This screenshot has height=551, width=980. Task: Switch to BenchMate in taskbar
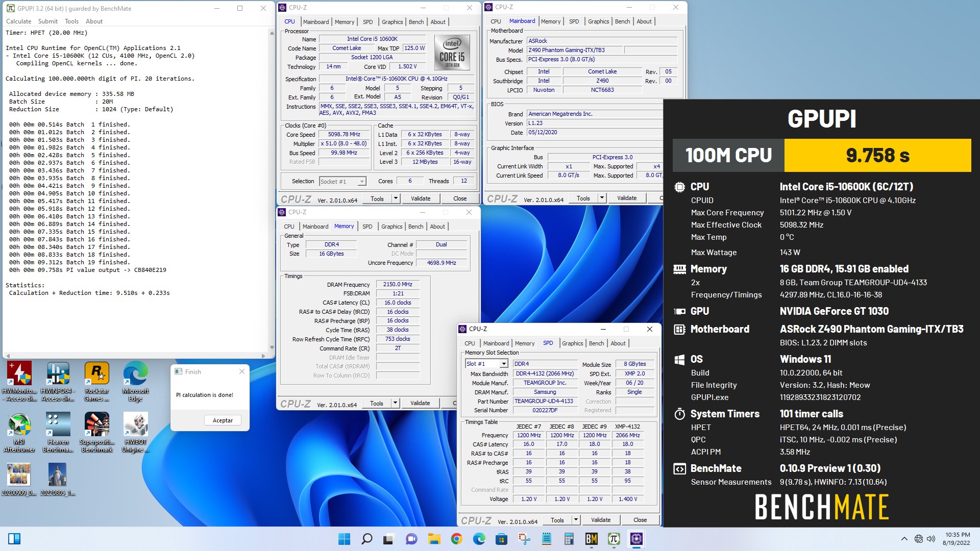[x=592, y=539]
